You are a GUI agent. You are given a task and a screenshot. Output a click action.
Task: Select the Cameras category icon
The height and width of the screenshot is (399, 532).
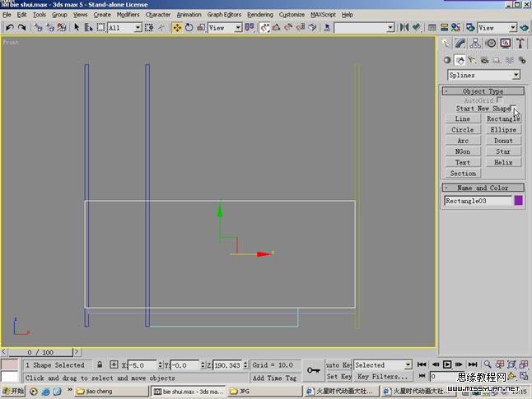[x=484, y=60]
